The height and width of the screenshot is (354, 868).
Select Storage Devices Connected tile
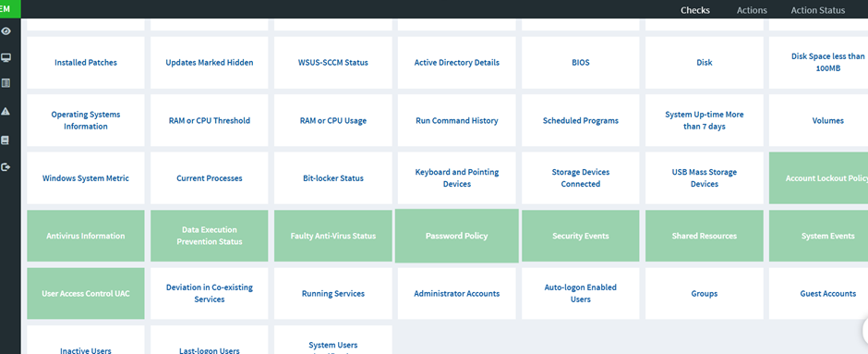(x=581, y=177)
